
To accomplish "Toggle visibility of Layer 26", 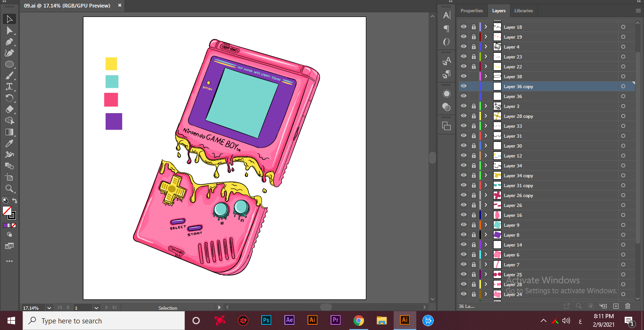I will (x=463, y=205).
